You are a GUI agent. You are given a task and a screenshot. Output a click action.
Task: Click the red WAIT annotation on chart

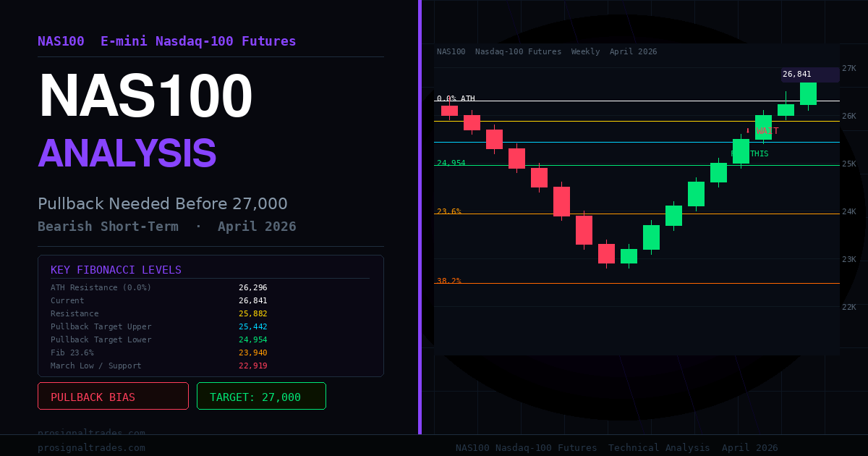pos(762,131)
